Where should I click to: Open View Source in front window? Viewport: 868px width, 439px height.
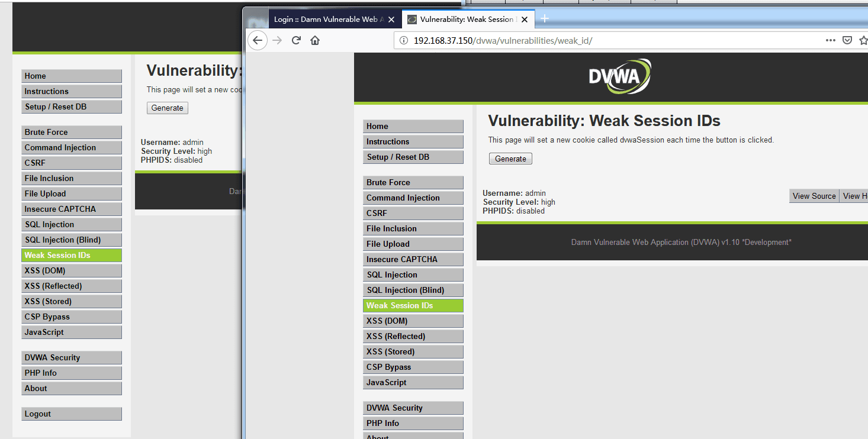tap(814, 196)
